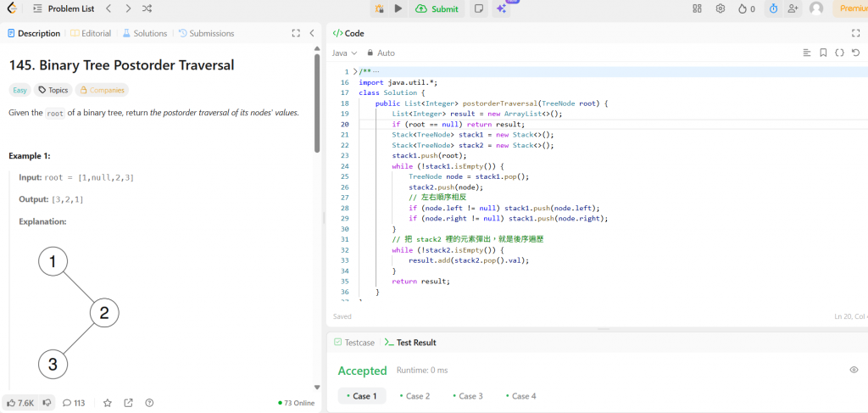868x413 pixels.
Task: Open the AI sparkle assistant icon
Action: pos(501,8)
